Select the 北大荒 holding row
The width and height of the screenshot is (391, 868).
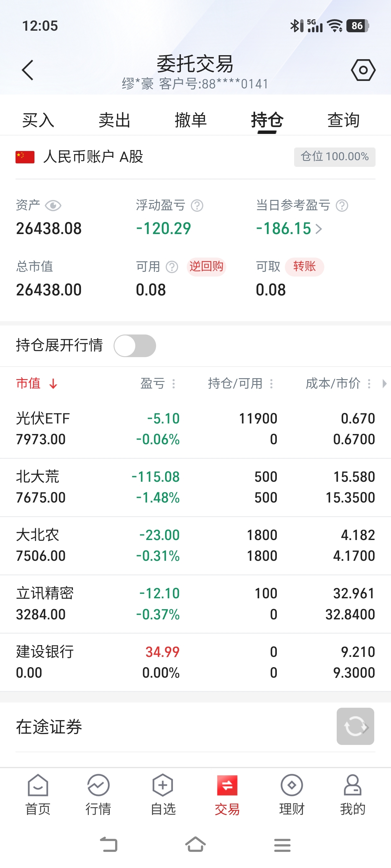(x=195, y=487)
